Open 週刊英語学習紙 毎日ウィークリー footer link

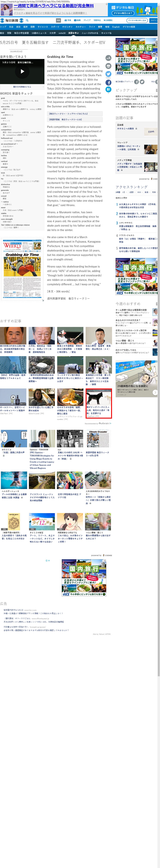point(68,298)
